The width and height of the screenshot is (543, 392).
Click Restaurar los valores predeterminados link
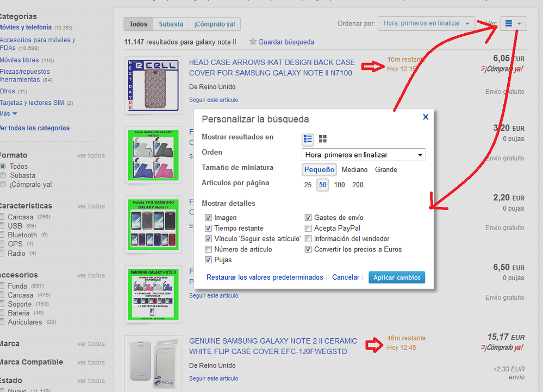tap(265, 277)
